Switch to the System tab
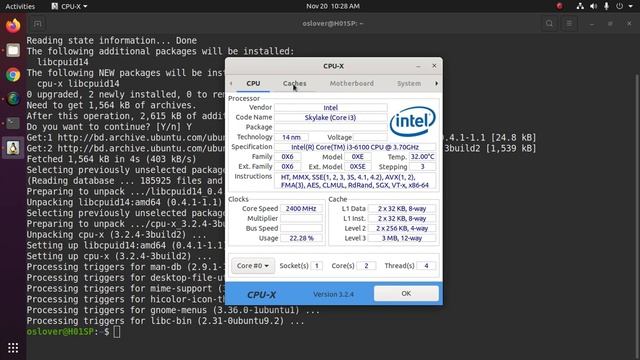Screen dimensions: 640x360 (409, 83)
